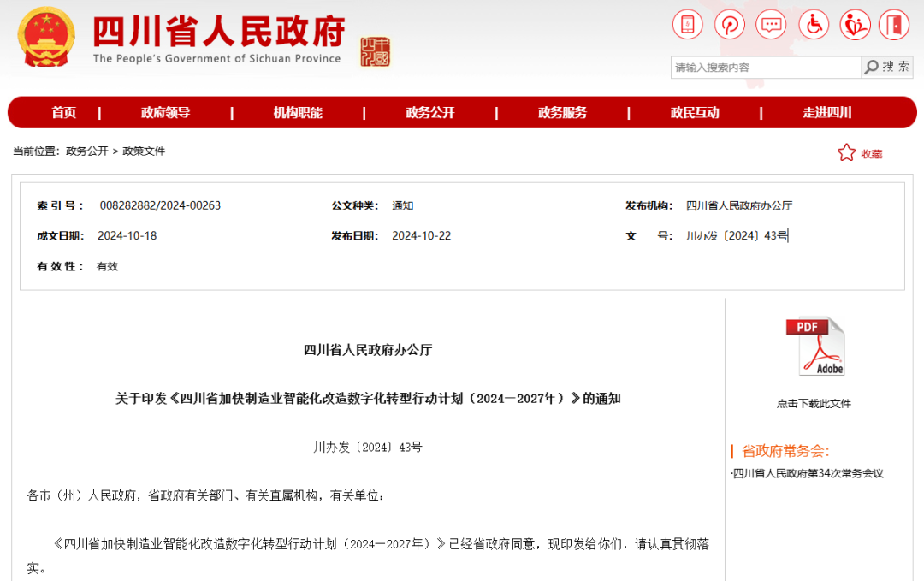Open the 政务公开 navigation item
This screenshot has width=924, height=581.
429,113
